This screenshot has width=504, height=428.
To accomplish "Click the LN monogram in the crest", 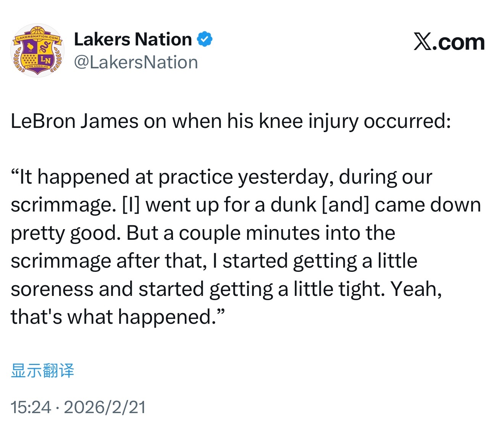I will point(45,60).
